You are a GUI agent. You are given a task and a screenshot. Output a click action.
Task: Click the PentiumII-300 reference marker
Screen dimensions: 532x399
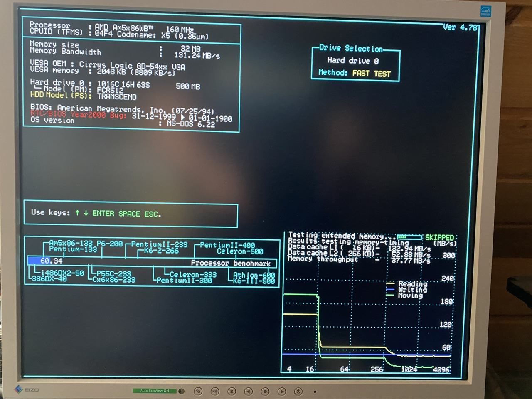coord(185,281)
